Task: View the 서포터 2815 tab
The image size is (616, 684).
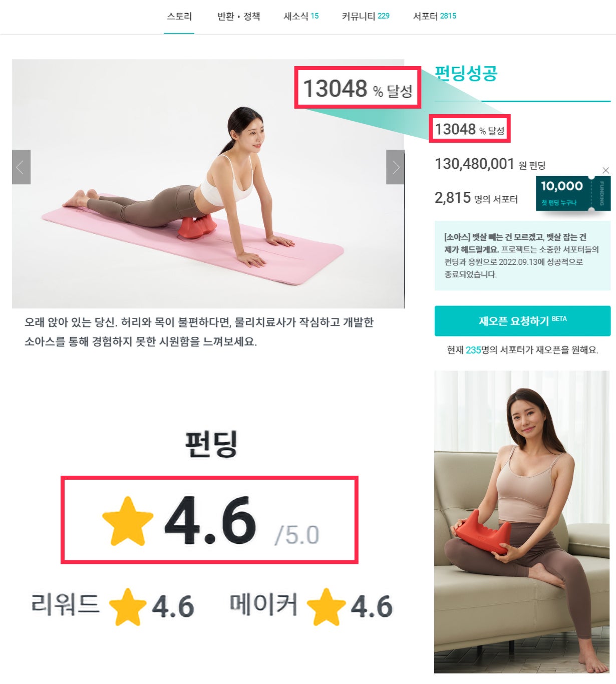Action: point(435,17)
